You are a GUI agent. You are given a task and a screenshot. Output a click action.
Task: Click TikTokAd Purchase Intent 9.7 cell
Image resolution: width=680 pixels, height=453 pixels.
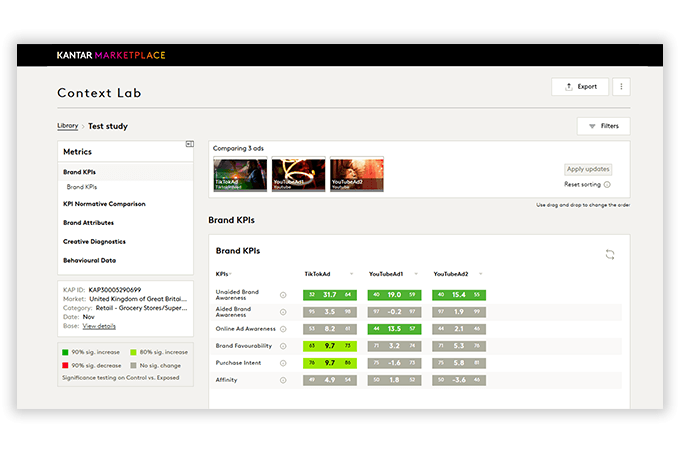tap(330, 363)
